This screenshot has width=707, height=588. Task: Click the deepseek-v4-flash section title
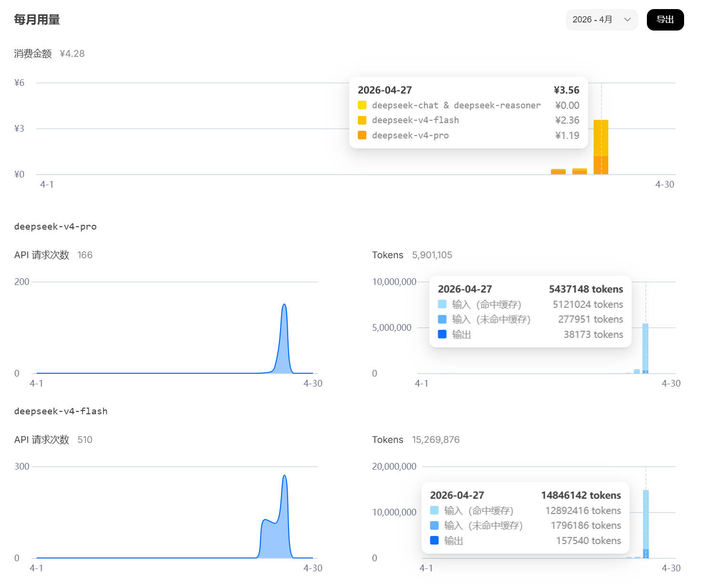(61, 411)
